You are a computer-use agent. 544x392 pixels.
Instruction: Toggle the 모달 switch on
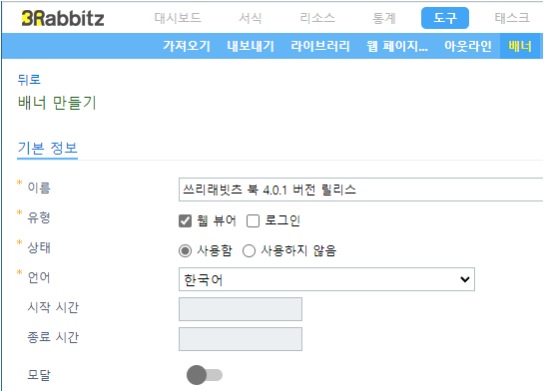point(205,375)
